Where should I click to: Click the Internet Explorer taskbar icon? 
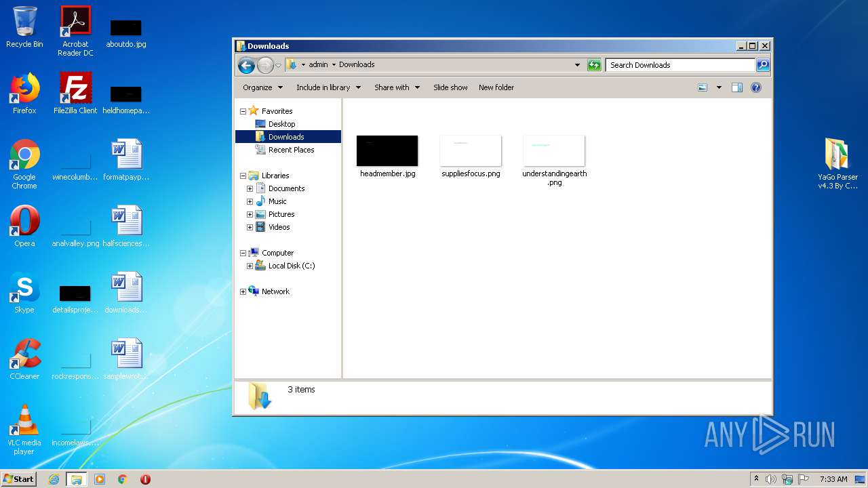[x=54, y=479]
